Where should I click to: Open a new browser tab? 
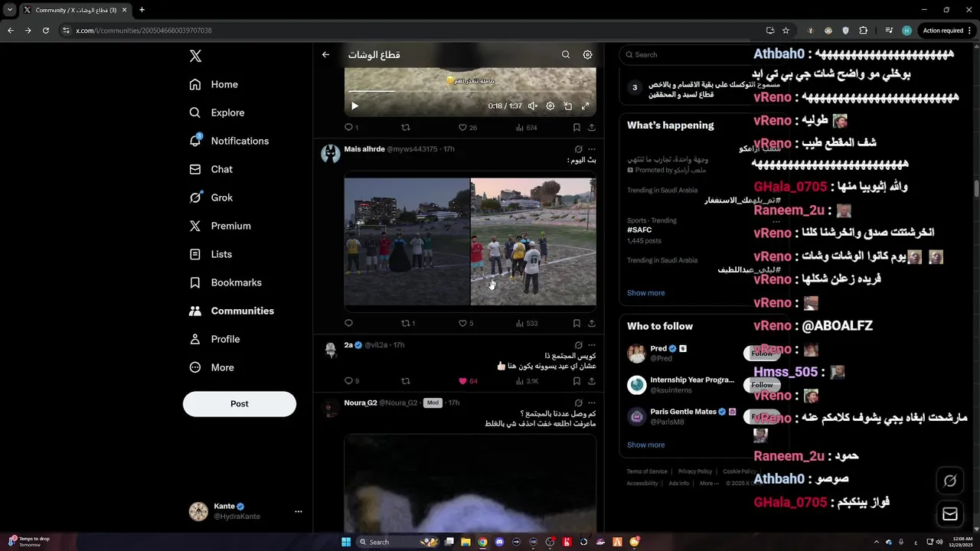[142, 10]
